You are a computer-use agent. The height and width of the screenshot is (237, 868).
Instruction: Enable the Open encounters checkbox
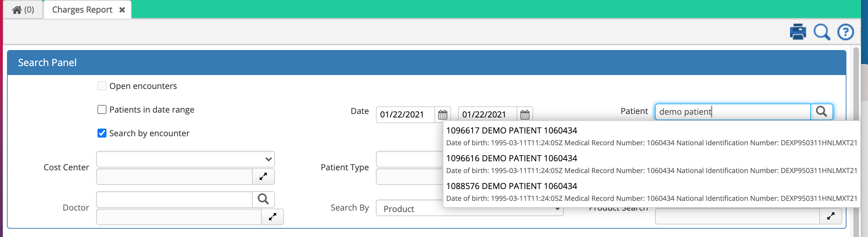point(102,86)
